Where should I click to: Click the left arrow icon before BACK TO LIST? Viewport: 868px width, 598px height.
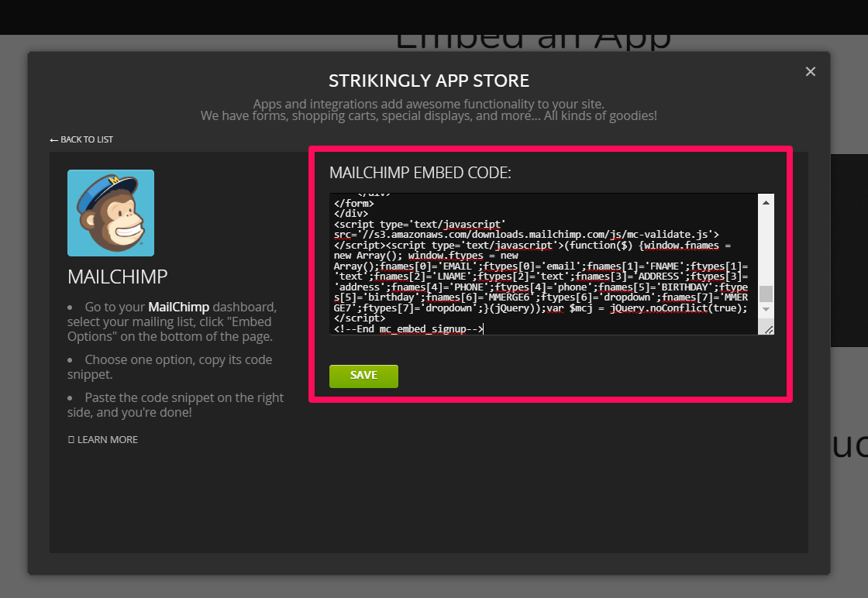52,139
